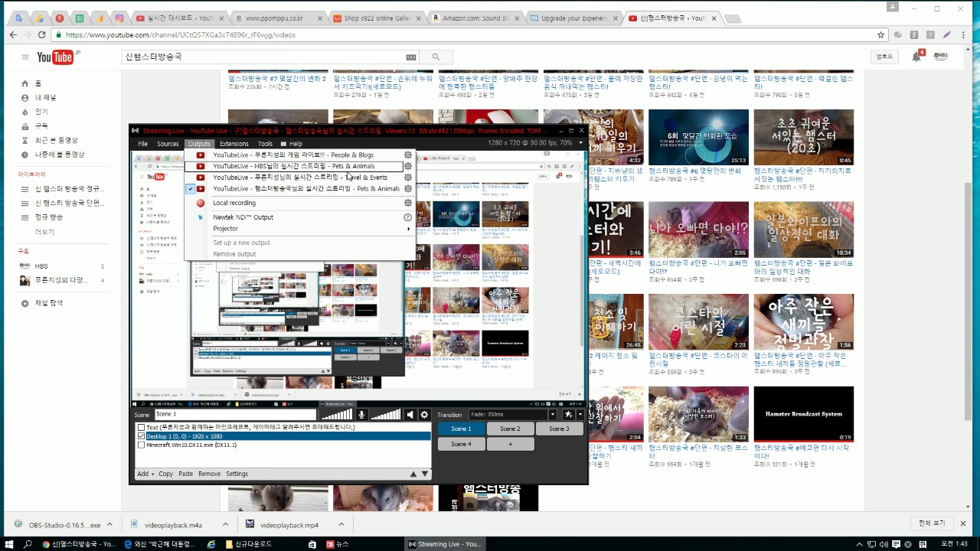Open YouTube notifications bell
Image resolution: width=980 pixels, height=551 pixels.
pos(916,57)
